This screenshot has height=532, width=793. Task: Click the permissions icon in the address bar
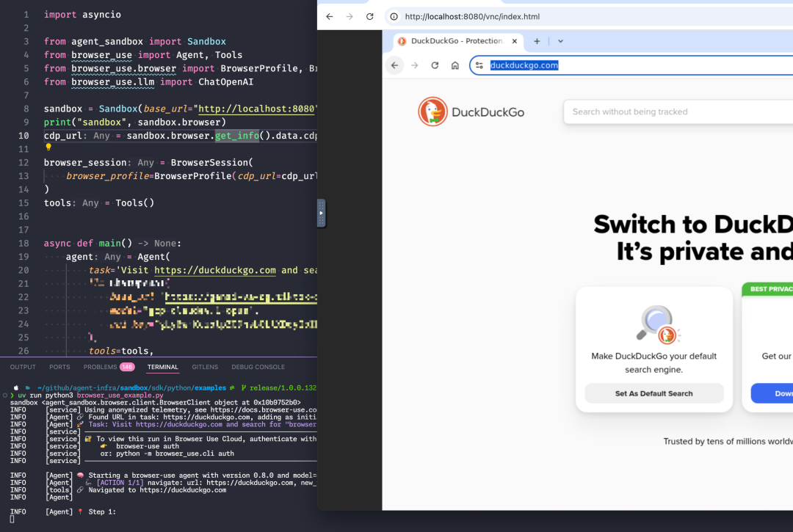pyautogui.click(x=479, y=65)
